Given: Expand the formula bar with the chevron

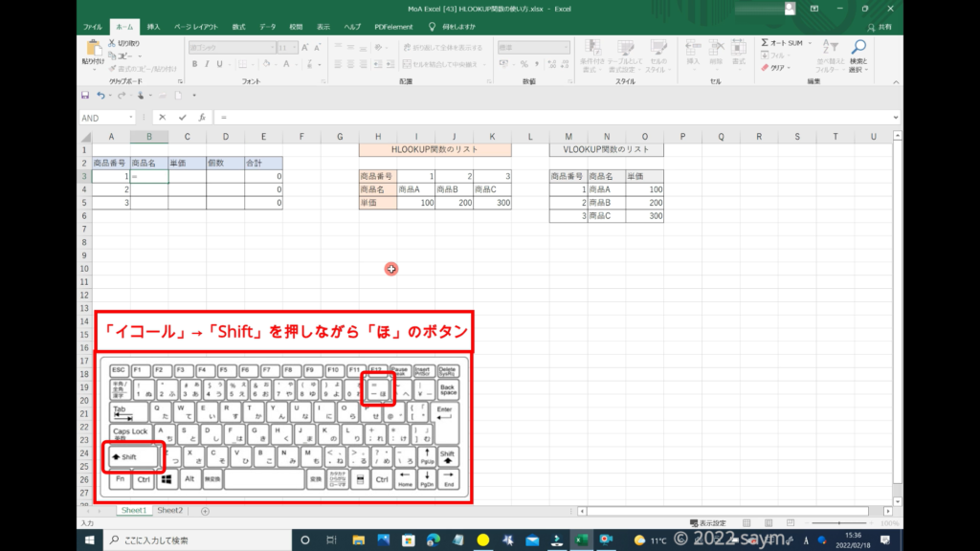Looking at the screenshot, I should click(x=896, y=118).
